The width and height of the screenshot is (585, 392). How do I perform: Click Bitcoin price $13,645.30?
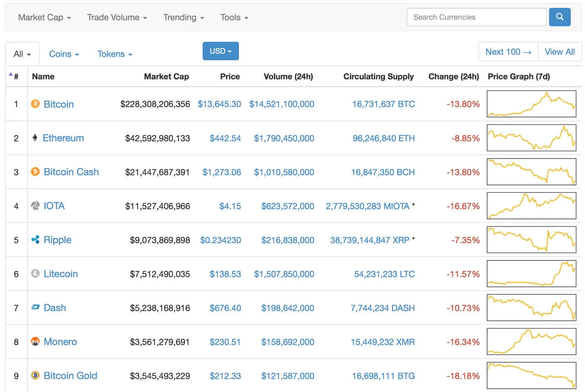[x=219, y=104]
